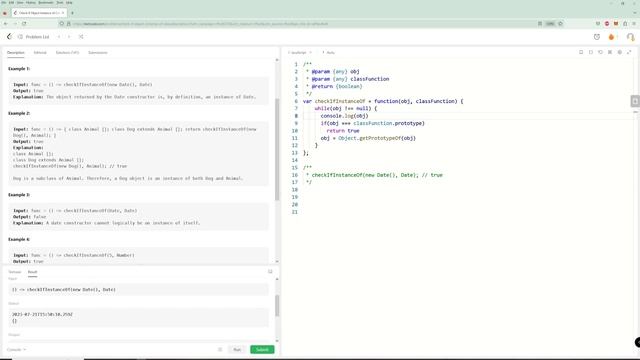Expand the editor to fullscreen
640x360 pixels.
click(629, 52)
